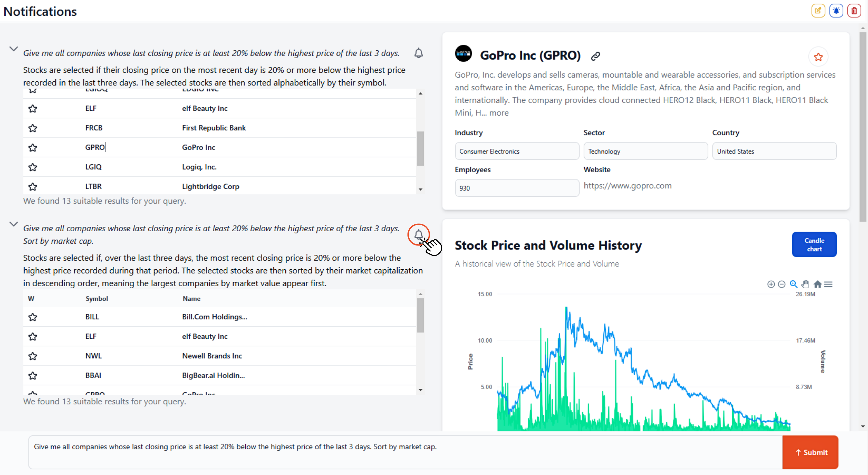Click the red trash delete icon
Image resolution: width=868 pixels, height=475 pixels.
(x=854, y=11)
